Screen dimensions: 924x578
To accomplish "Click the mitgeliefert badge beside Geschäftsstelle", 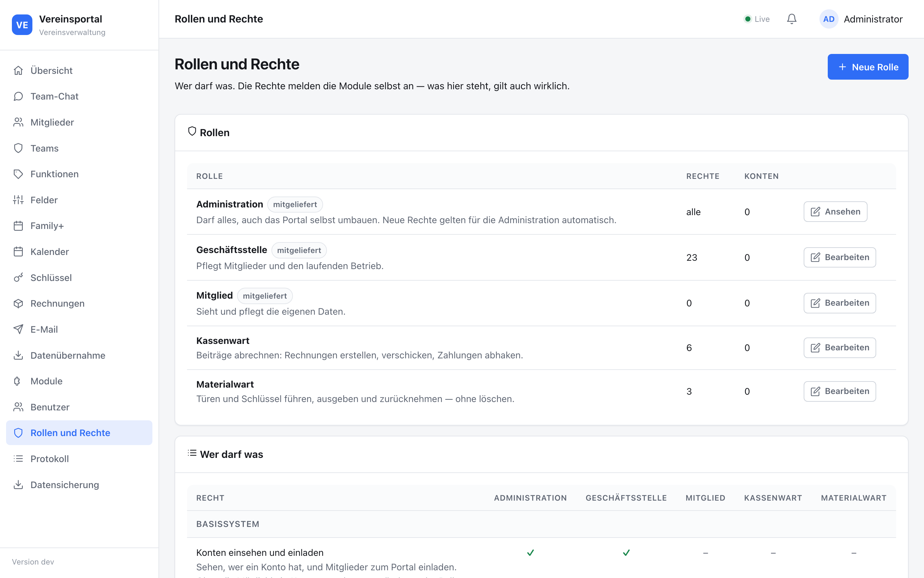I will click(299, 250).
